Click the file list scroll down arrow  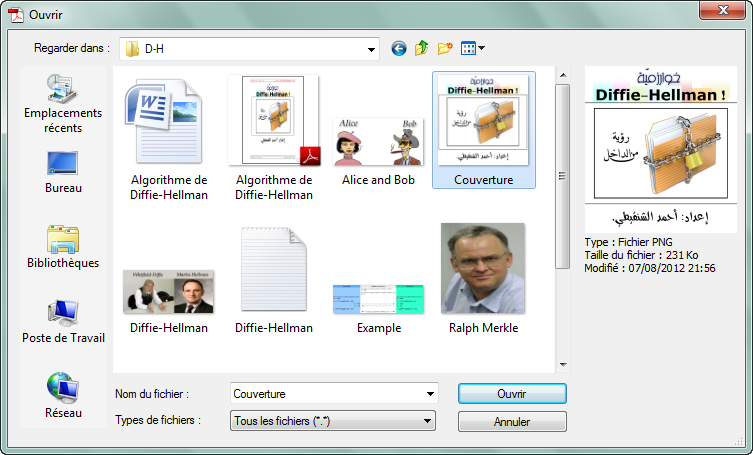click(x=563, y=365)
